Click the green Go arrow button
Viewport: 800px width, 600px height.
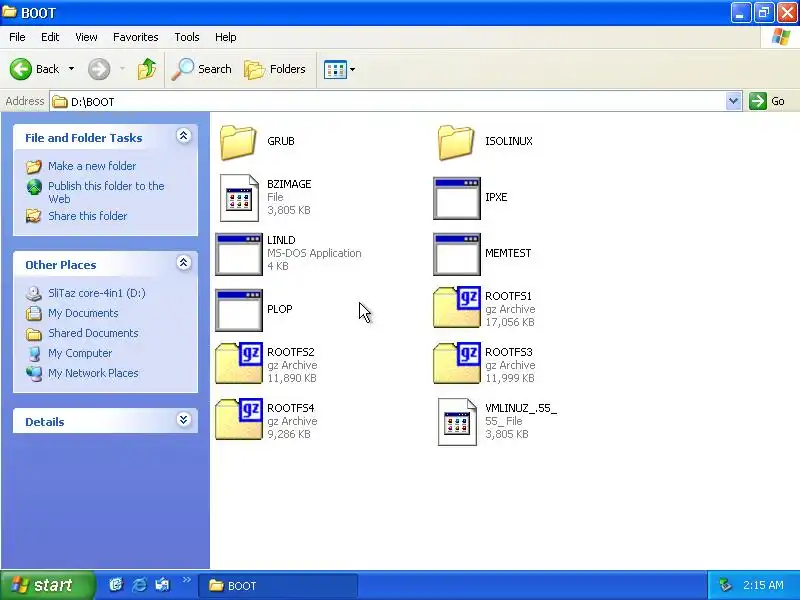tap(758, 101)
